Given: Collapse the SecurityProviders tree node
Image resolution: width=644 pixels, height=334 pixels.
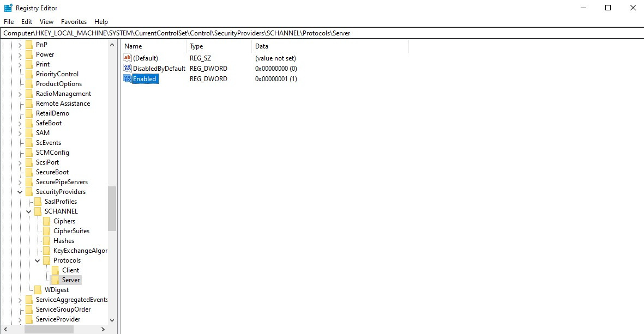Looking at the screenshot, I should (x=20, y=192).
